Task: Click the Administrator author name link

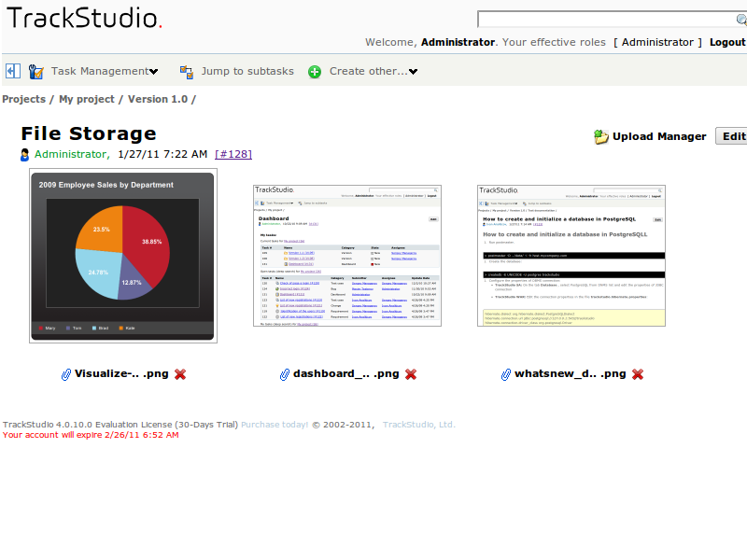Action: (71, 154)
